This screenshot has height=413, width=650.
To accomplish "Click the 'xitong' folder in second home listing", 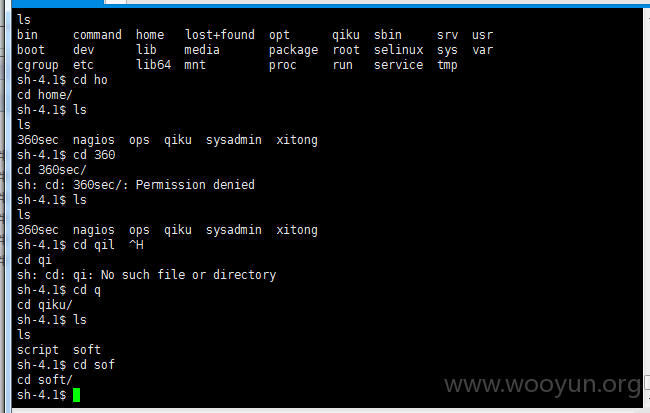I will click(297, 230).
